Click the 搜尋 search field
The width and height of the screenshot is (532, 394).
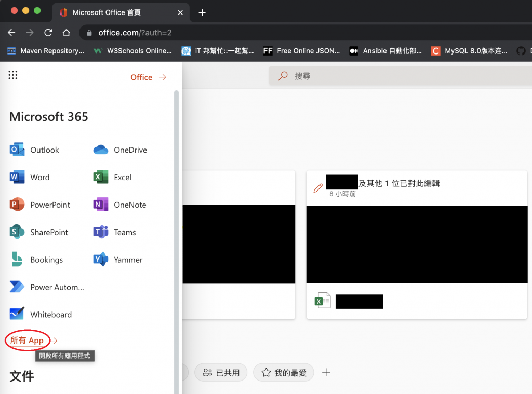(x=401, y=76)
